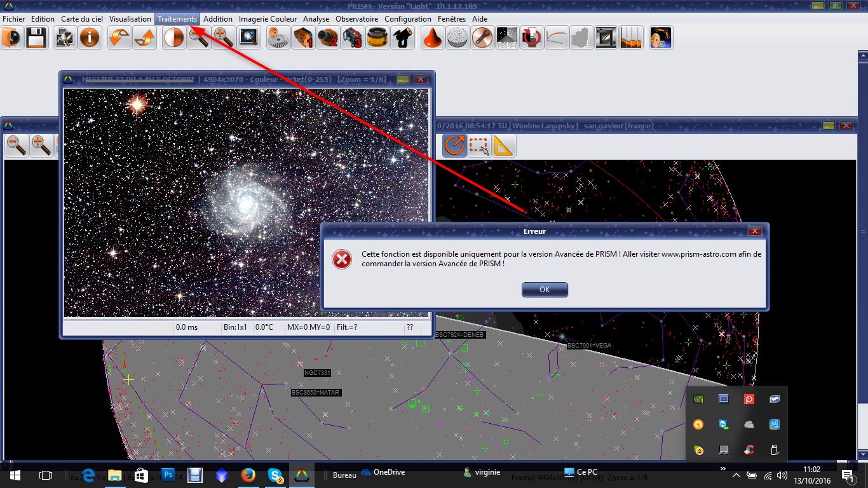Open the Observatoire menu
Image resolution: width=868 pixels, height=488 pixels.
click(x=356, y=19)
